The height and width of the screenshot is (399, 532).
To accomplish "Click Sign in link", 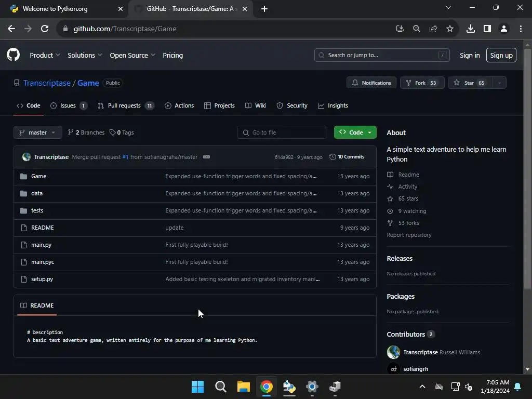I will [x=470, y=55].
